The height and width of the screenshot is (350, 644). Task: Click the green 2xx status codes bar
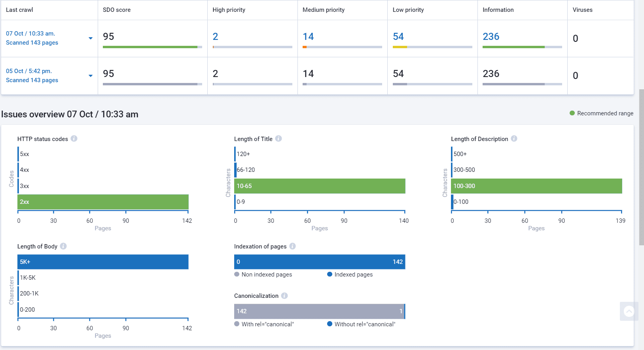tap(103, 202)
